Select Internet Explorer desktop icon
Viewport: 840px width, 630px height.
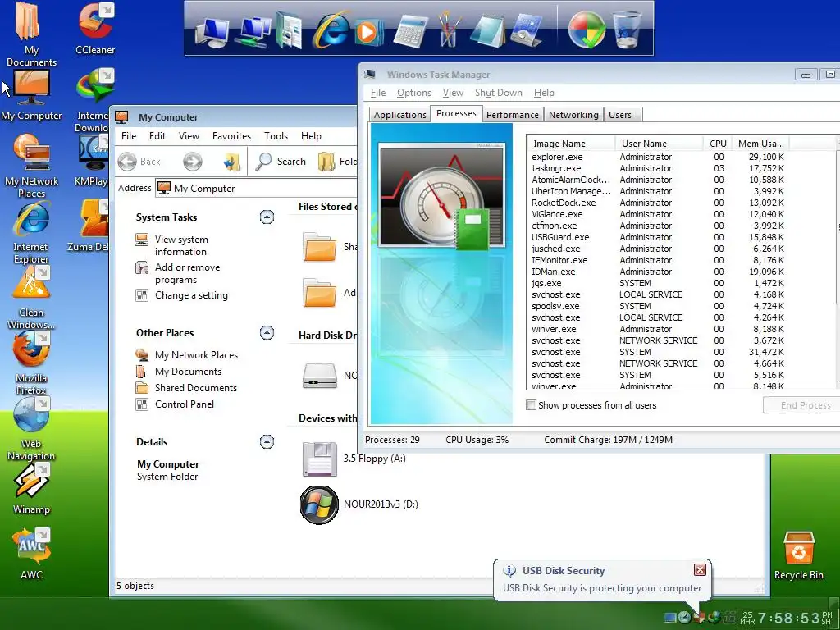point(31,233)
